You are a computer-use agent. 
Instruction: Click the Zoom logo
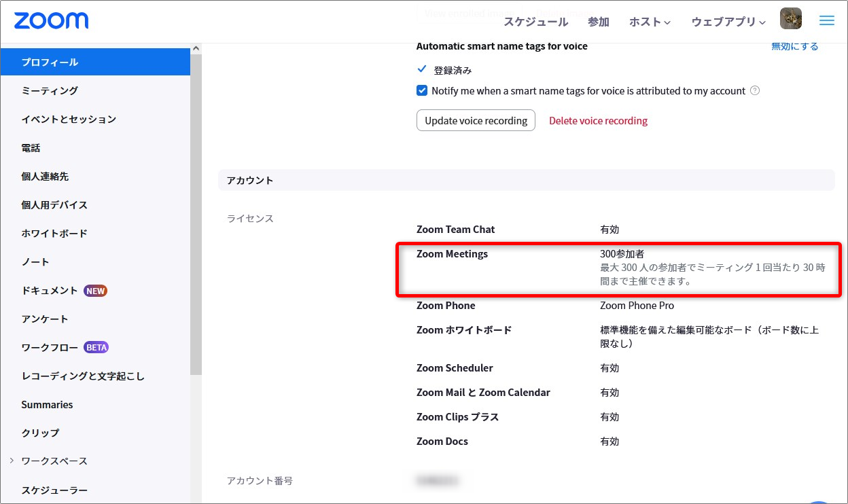pos(51,20)
